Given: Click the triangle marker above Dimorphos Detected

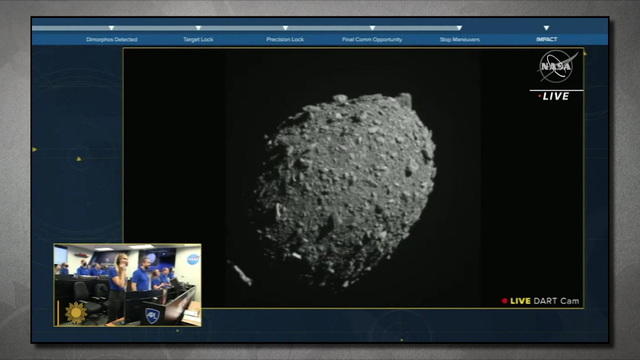Looking at the screenshot, I should click(111, 28).
